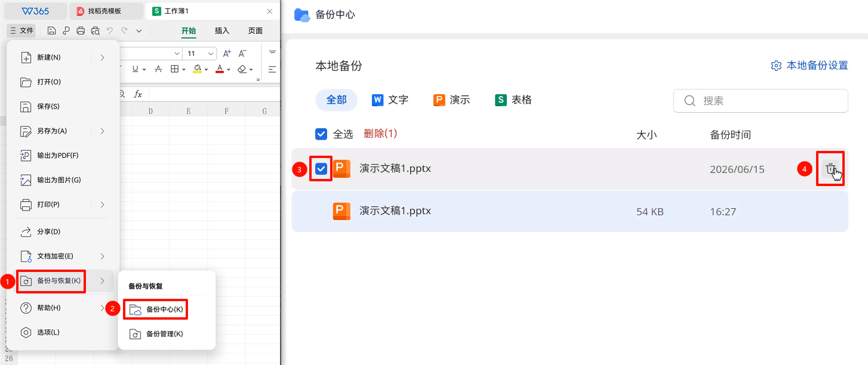Open the 文件 menu button
Image resolution: width=868 pixels, height=365 pixels.
(21, 30)
